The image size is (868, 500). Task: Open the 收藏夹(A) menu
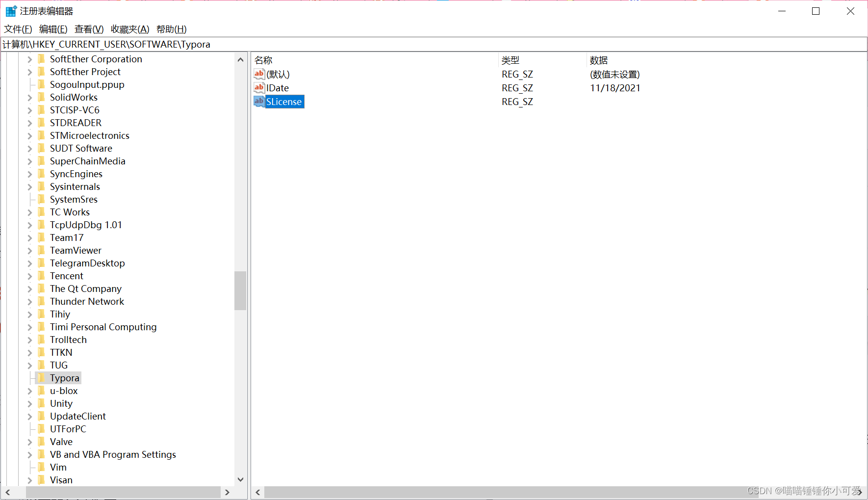tap(130, 29)
